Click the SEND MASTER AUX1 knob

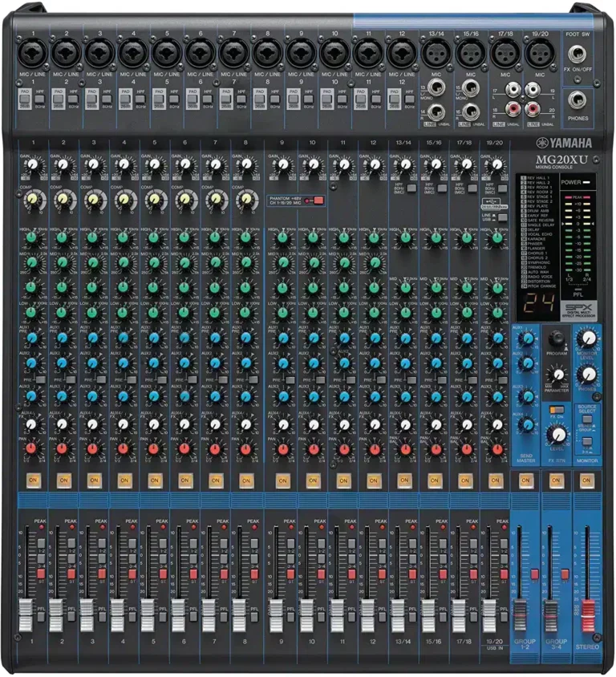527,338
